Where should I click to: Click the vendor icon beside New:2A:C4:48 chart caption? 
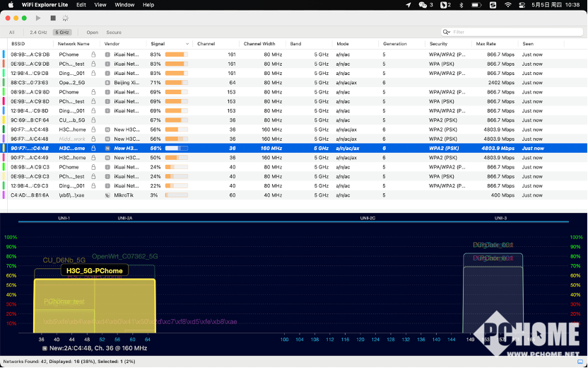point(45,348)
